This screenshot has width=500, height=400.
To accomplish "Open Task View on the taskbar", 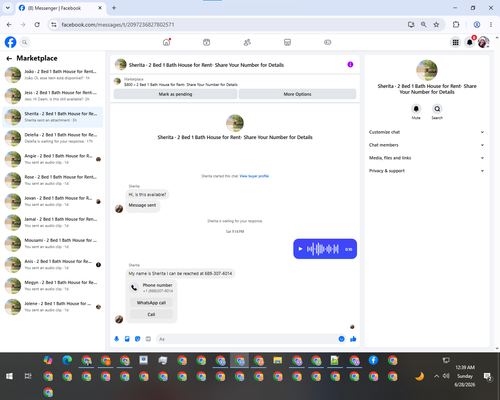I will (28, 376).
